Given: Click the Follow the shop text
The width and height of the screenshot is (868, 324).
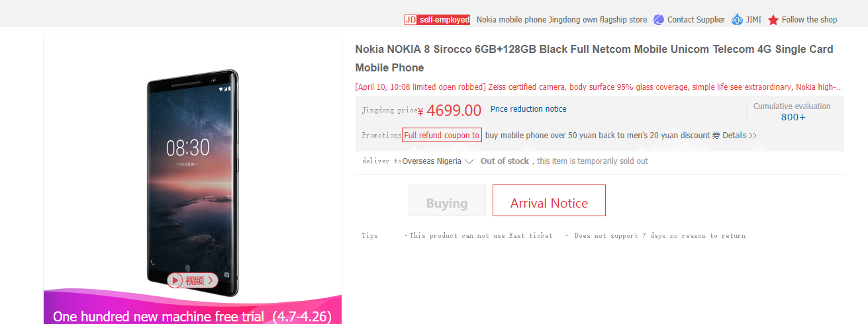Looking at the screenshot, I should pyautogui.click(x=809, y=20).
